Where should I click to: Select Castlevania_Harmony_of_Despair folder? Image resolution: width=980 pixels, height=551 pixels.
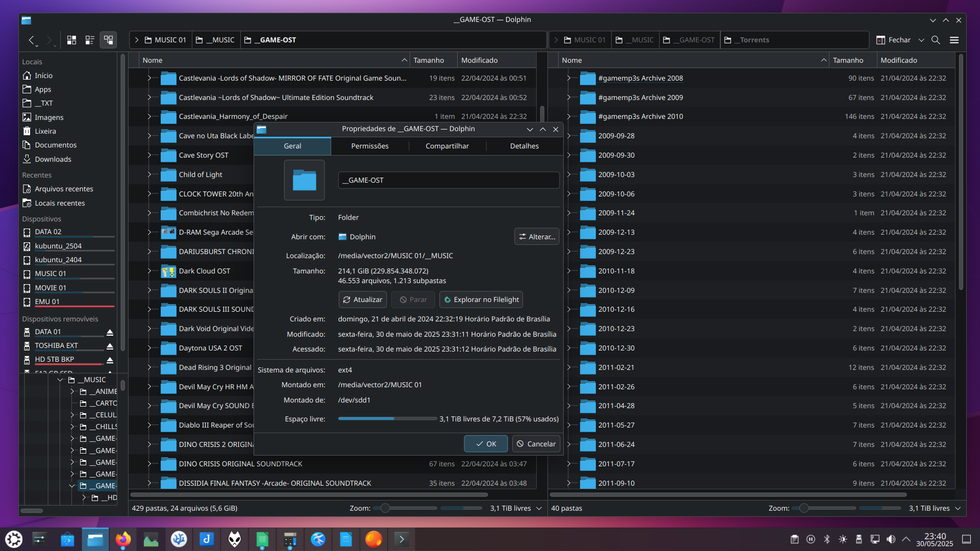pyautogui.click(x=233, y=116)
